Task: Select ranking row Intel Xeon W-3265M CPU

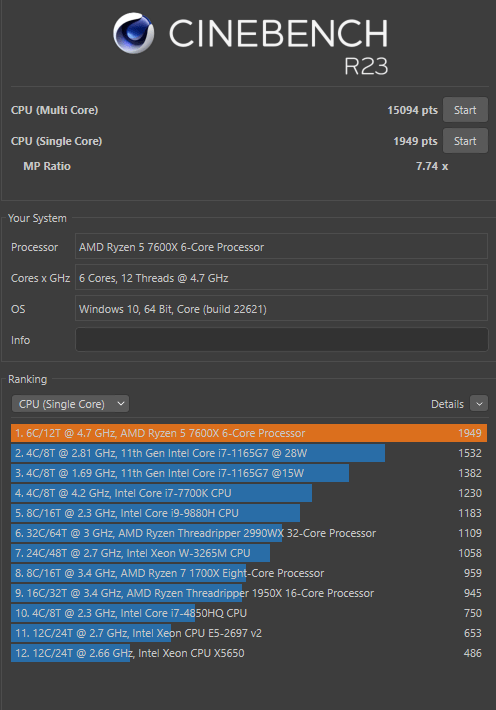Action: pyautogui.click(x=249, y=553)
